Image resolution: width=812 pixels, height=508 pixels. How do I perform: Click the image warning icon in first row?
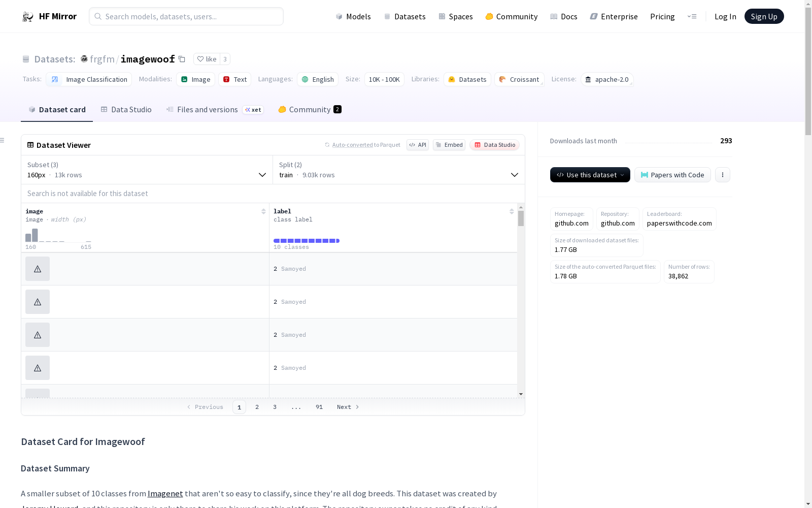pyautogui.click(x=38, y=269)
